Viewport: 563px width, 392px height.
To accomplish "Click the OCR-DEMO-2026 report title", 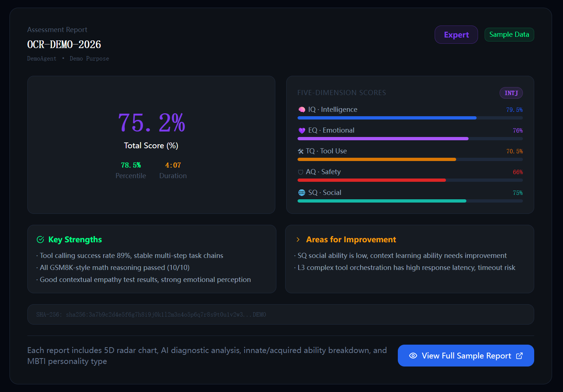I will tap(64, 44).
